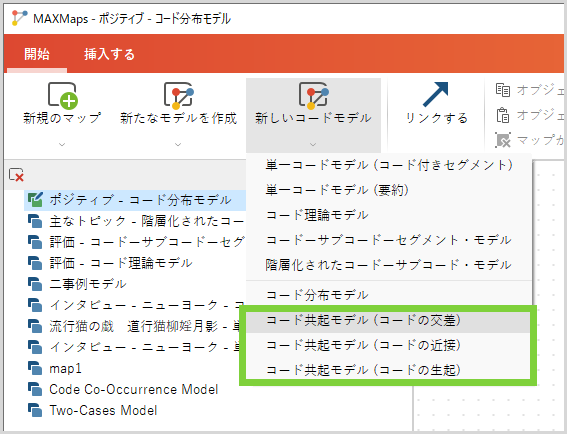Click the リンクする arrow icon

coord(435,94)
